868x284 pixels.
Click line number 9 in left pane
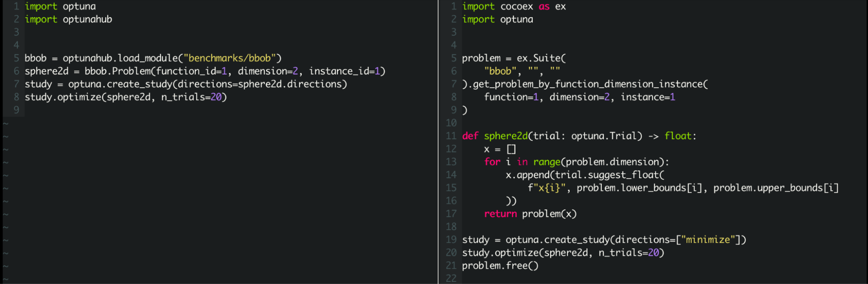[17, 110]
